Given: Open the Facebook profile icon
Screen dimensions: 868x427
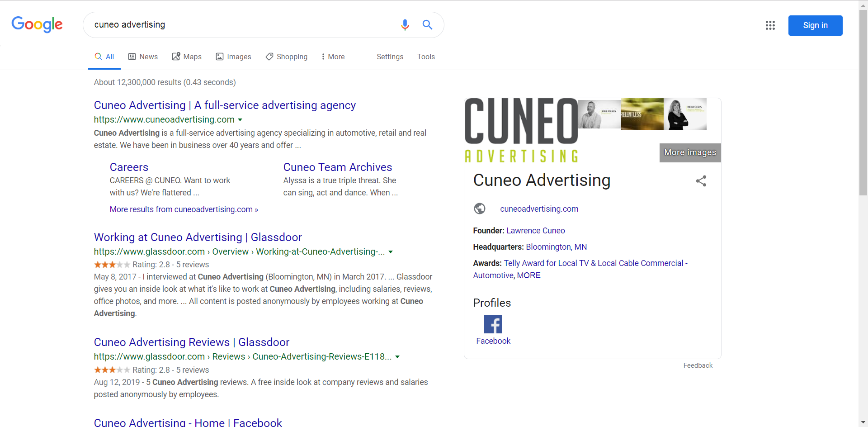Looking at the screenshot, I should pos(493,324).
